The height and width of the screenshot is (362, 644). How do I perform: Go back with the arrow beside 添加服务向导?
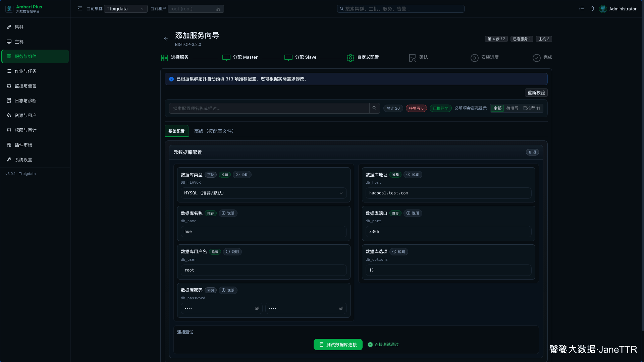166,39
